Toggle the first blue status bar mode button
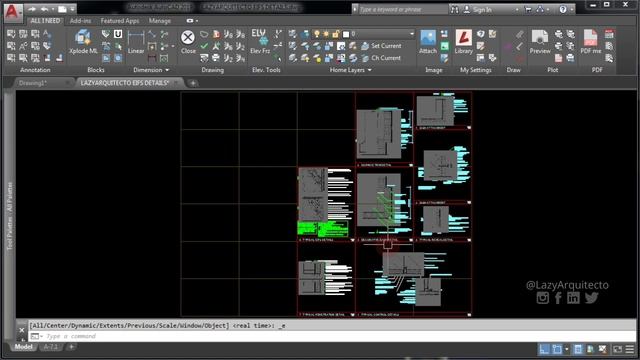The image size is (640, 360). tap(544, 349)
